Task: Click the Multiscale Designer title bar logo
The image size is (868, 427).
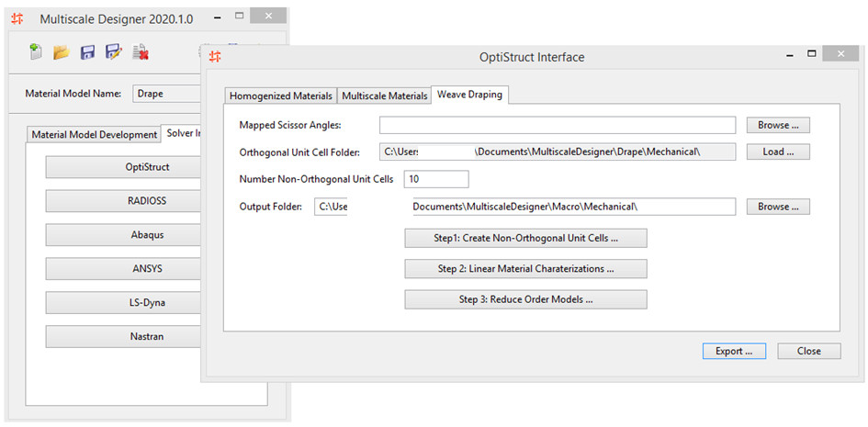Action: 17,18
